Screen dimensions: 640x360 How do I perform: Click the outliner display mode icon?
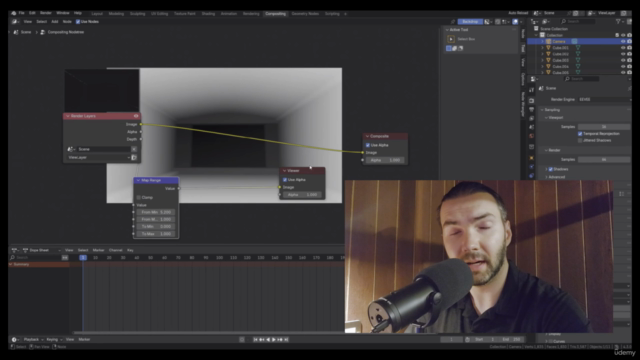547,21
